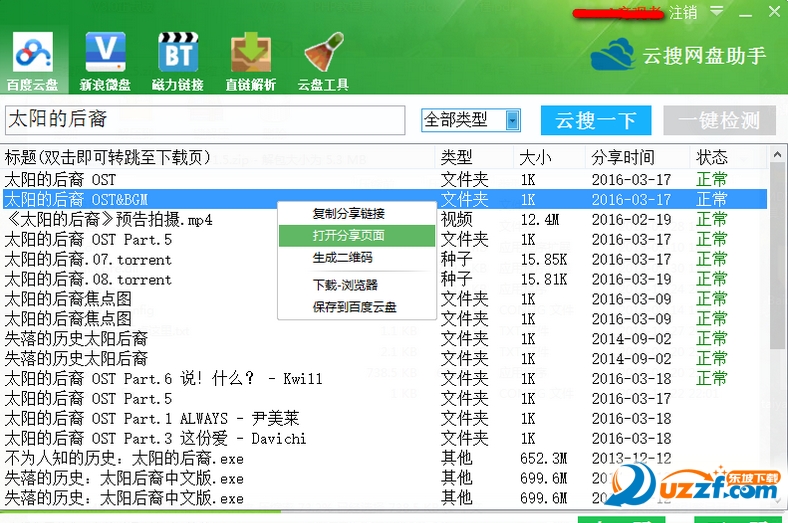Sort by the 标题 column header
Viewport: 788px width, 523px height.
(219, 157)
